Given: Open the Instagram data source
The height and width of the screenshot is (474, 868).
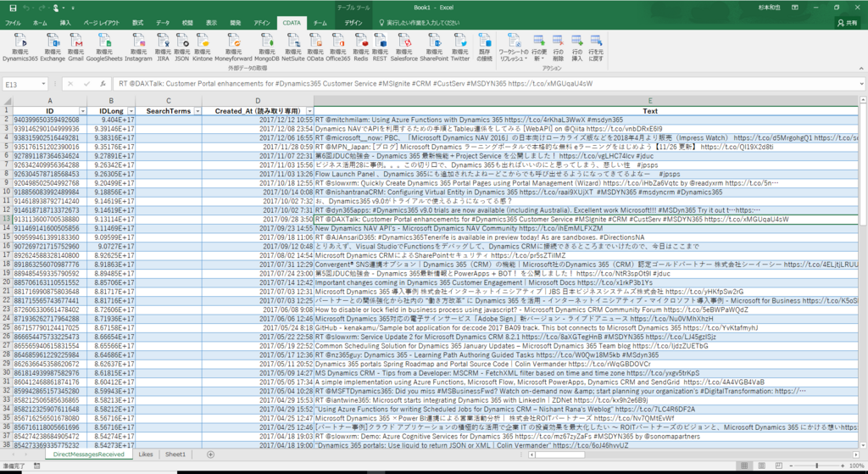Looking at the screenshot, I should (138, 47).
